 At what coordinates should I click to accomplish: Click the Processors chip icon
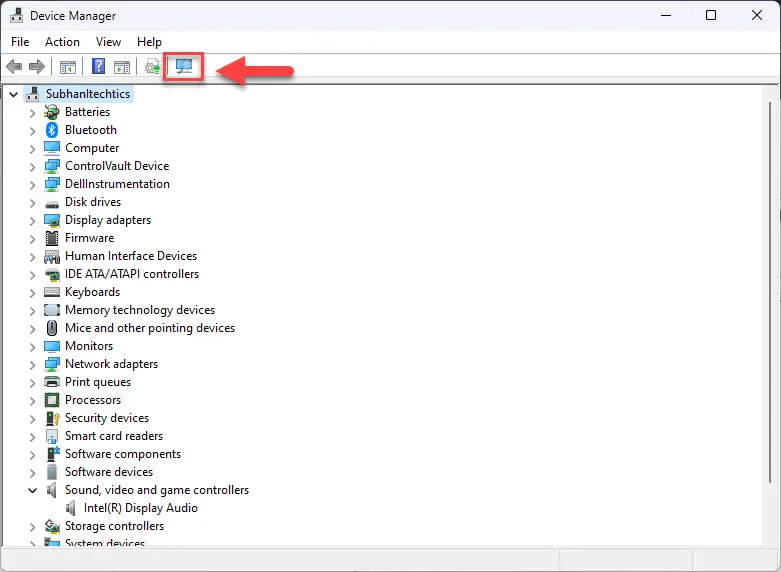[52, 400]
